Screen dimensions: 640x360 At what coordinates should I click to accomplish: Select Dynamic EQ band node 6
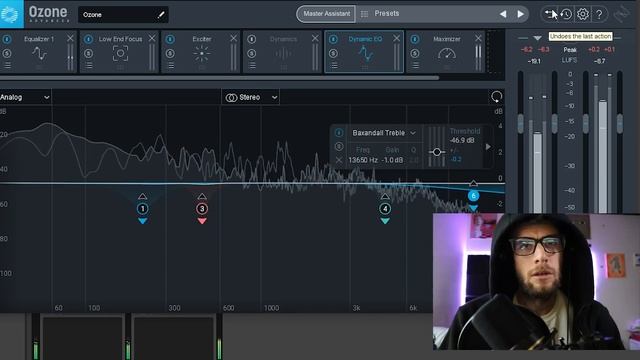pyautogui.click(x=473, y=196)
